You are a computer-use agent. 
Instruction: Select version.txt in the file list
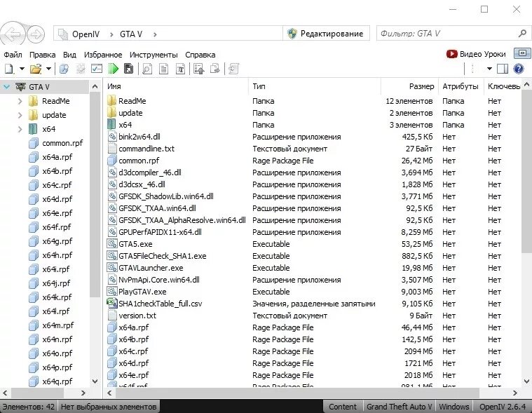click(137, 316)
